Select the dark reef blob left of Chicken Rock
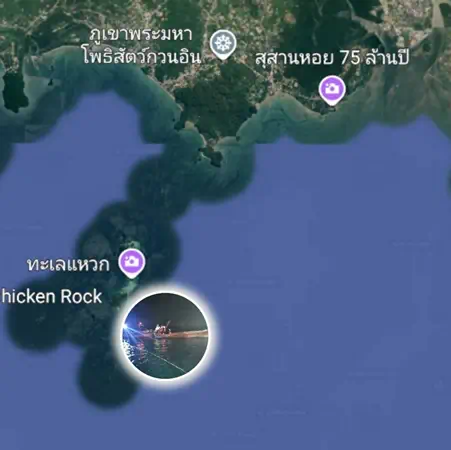The width and height of the screenshot is (451, 450). point(32,325)
